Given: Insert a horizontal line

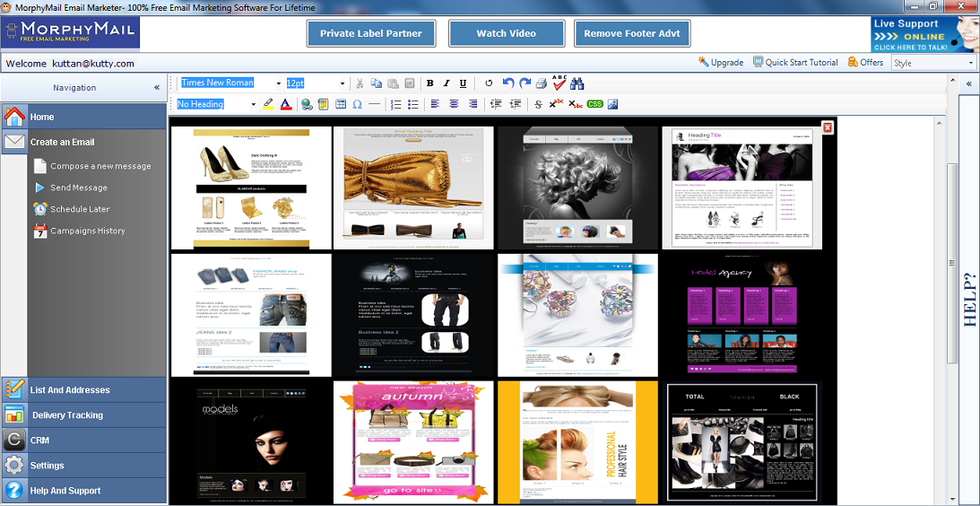Looking at the screenshot, I should pyautogui.click(x=375, y=104).
